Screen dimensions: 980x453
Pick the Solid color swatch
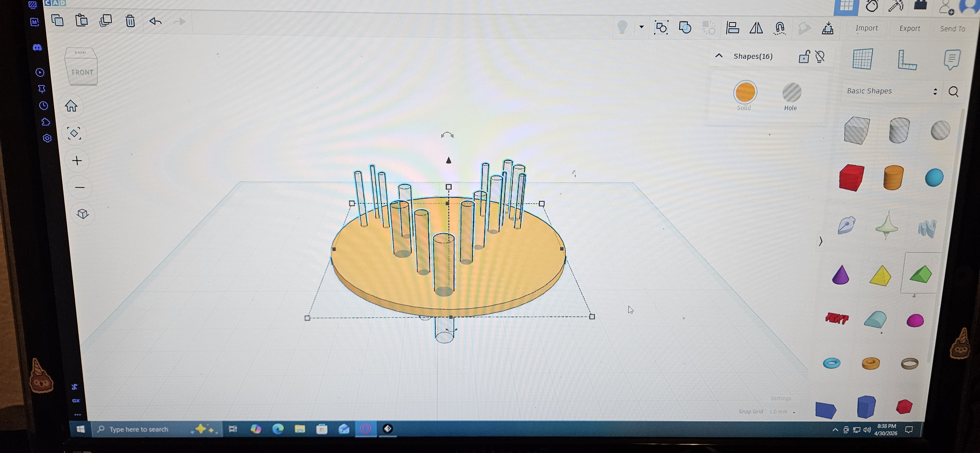[745, 92]
